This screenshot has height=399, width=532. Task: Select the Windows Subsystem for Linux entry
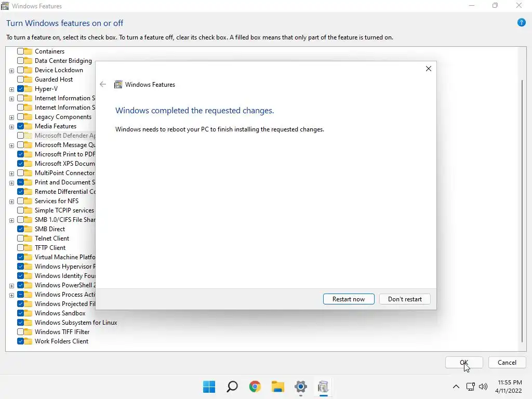[76, 322]
